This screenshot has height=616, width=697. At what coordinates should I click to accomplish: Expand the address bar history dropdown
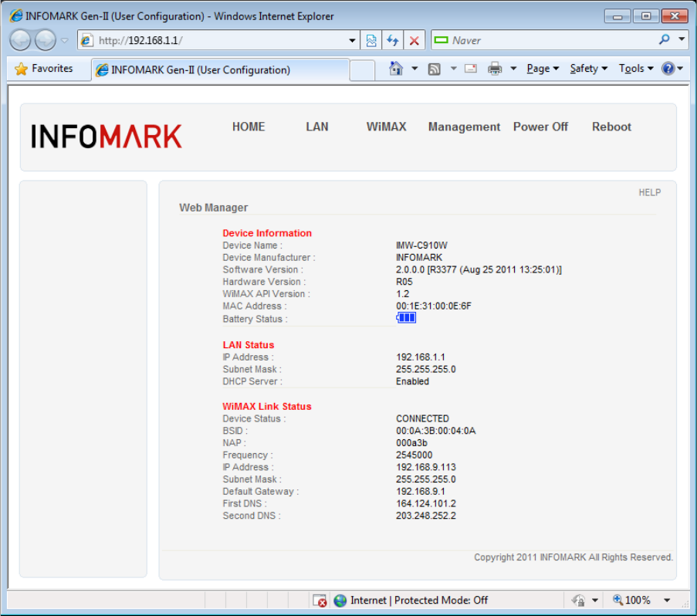[352, 40]
